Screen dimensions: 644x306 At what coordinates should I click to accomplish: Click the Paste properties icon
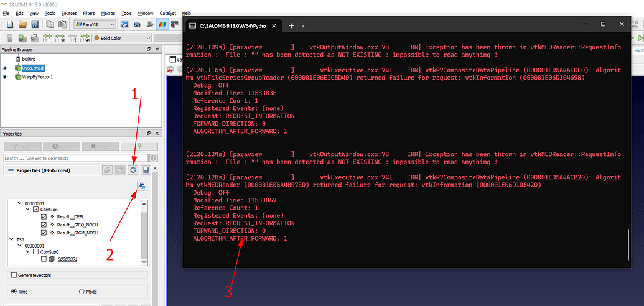coord(120,170)
